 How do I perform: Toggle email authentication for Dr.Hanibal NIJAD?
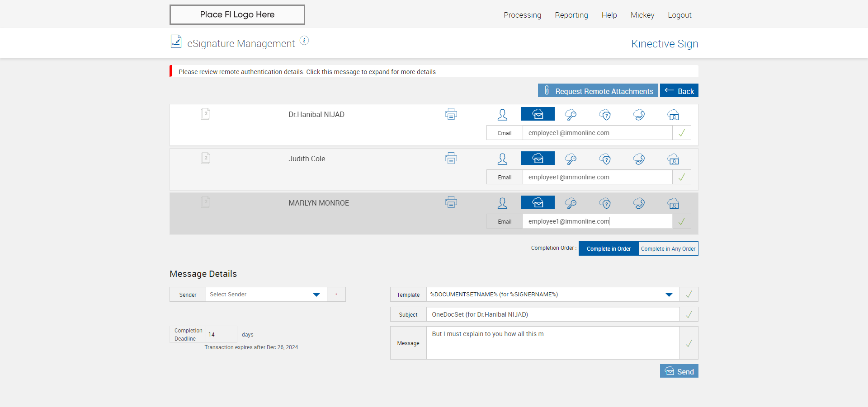click(538, 114)
